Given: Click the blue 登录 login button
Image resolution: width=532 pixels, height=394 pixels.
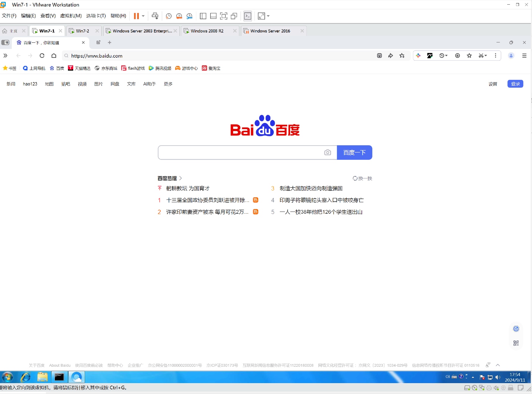Looking at the screenshot, I should point(515,84).
